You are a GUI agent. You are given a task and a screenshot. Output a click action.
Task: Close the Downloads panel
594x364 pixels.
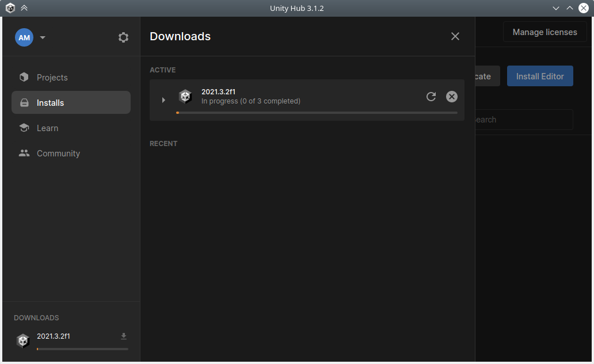(455, 36)
